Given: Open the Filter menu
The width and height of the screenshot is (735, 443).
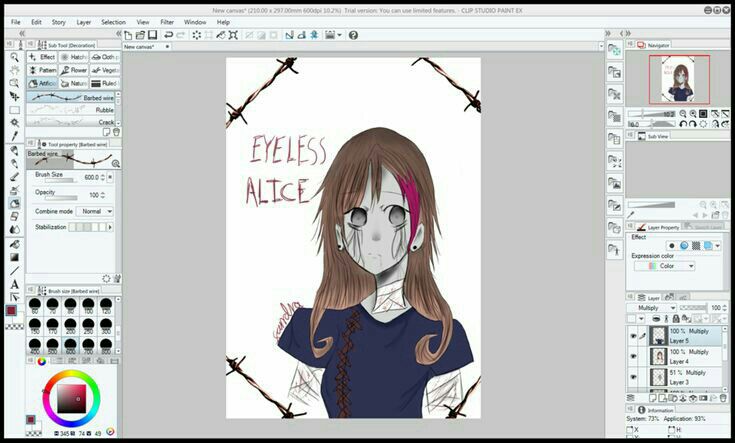Looking at the screenshot, I should pyautogui.click(x=167, y=21).
